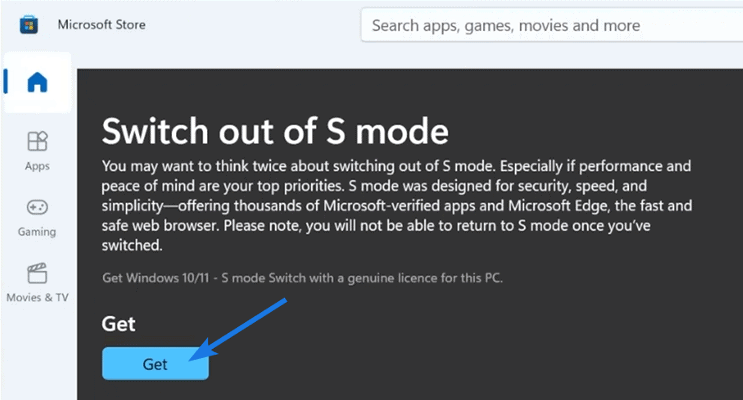743x400 pixels.
Task: Click the "Get" heading above the button
Action: click(118, 324)
